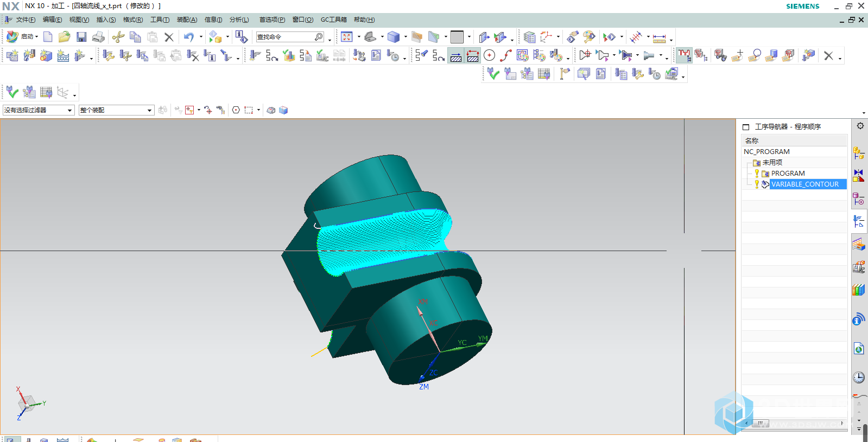868x442 pixels.
Task: Open the 插入(S) menu
Action: point(106,20)
